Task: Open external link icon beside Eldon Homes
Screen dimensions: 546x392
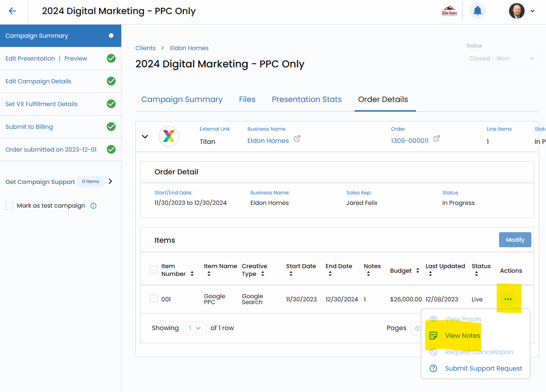Action: coord(297,139)
